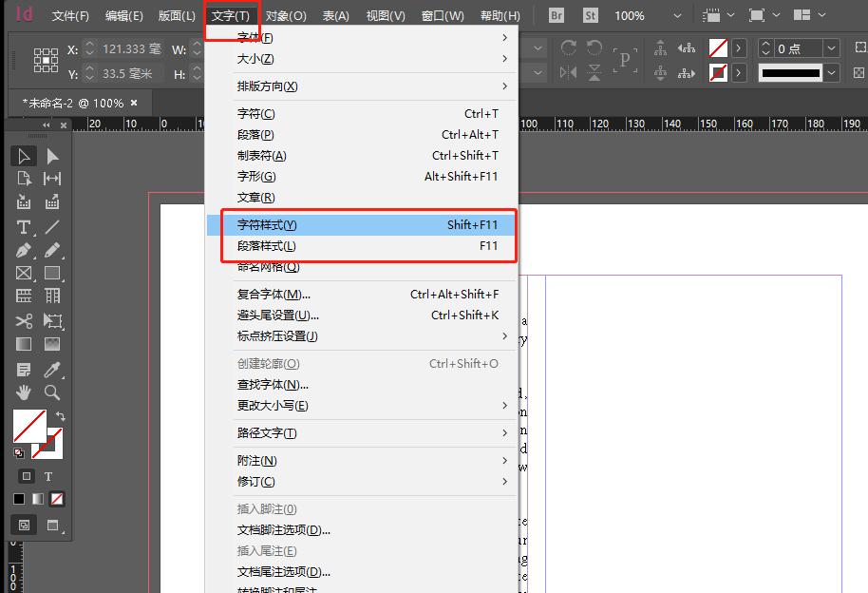This screenshot has height=593, width=868.
Task: Click the reference point locator grid
Action: pos(46,60)
